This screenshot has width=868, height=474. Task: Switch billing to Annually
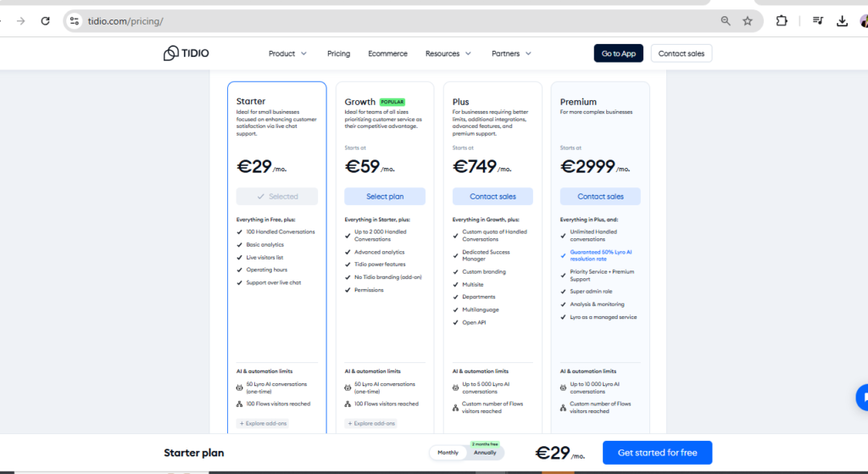485,453
